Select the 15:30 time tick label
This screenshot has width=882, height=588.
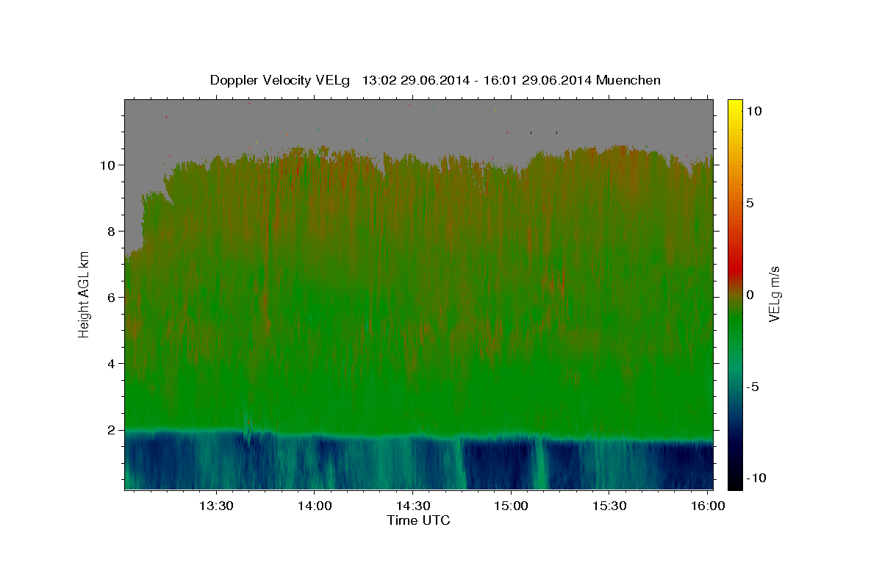(609, 506)
